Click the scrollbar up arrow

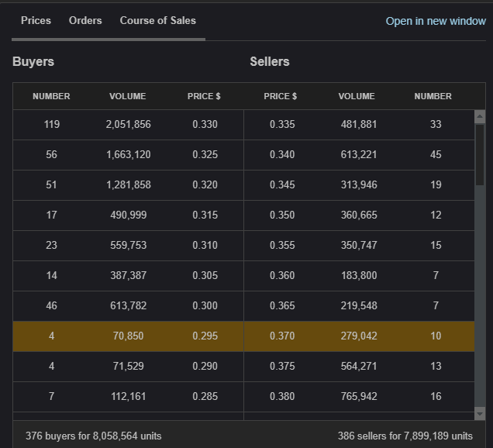(479, 116)
